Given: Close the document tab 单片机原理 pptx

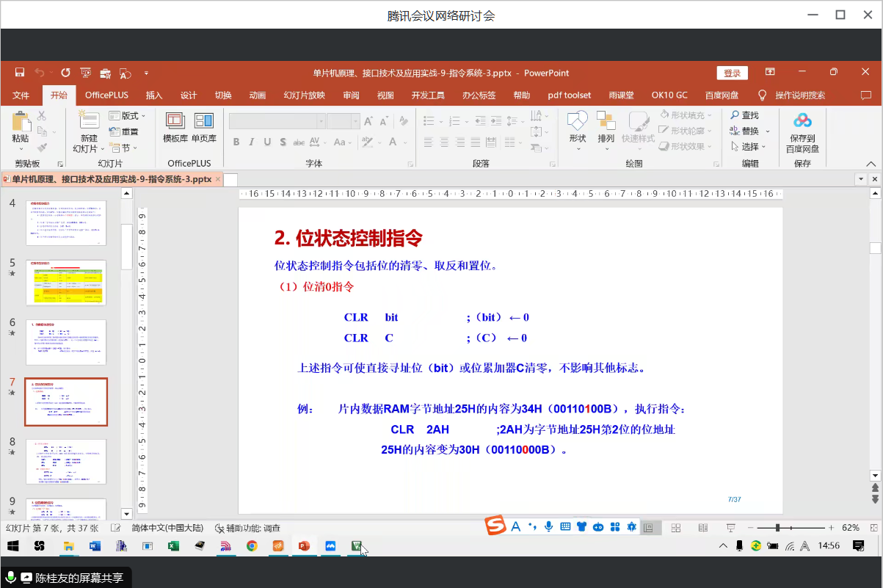Looking at the screenshot, I should point(217,179).
